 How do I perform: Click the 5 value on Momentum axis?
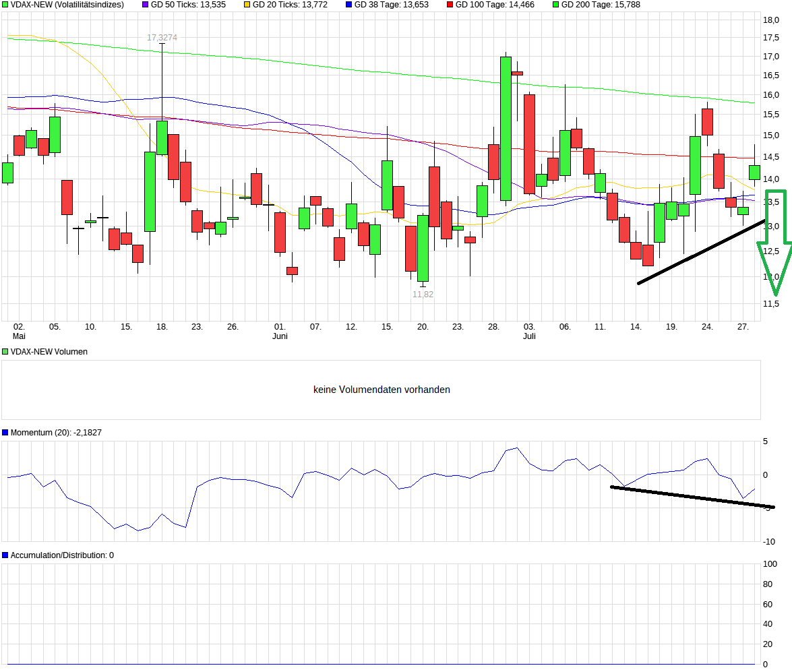tap(766, 441)
